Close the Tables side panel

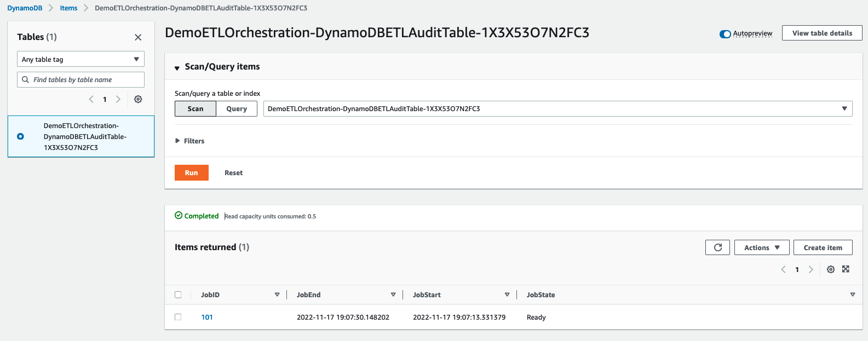pyautogui.click(x=138, y=37)
